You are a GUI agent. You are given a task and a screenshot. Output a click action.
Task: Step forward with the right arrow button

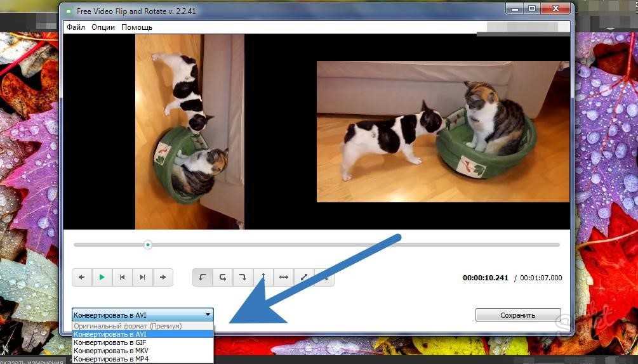pyautogui.click(x=163, y=278)
